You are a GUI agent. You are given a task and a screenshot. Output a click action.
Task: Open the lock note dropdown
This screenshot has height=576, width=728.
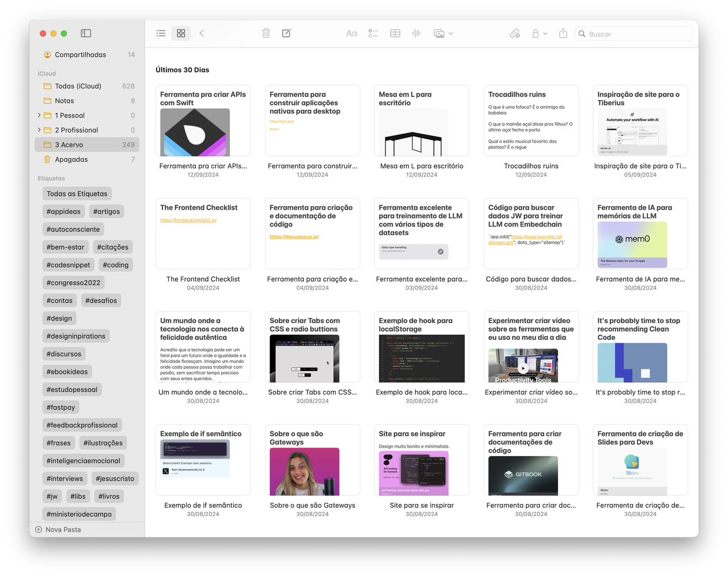[540, 34]
